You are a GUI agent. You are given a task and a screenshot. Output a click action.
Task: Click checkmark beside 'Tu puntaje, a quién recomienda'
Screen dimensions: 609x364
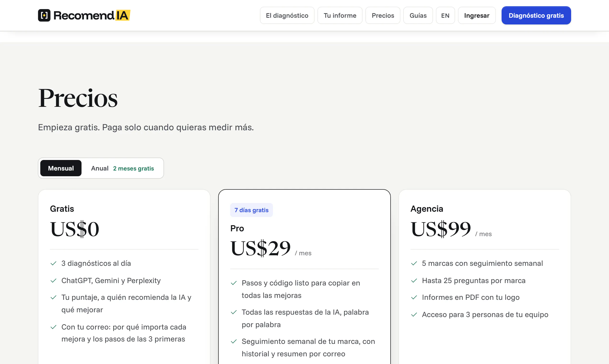point(53,297)
